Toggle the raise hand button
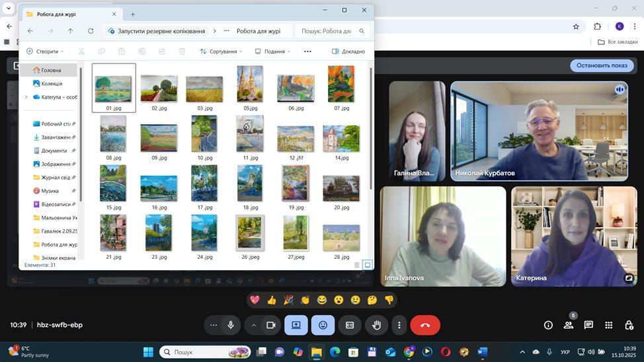Viewport: 644px width, 362px height. coord(376,325)
